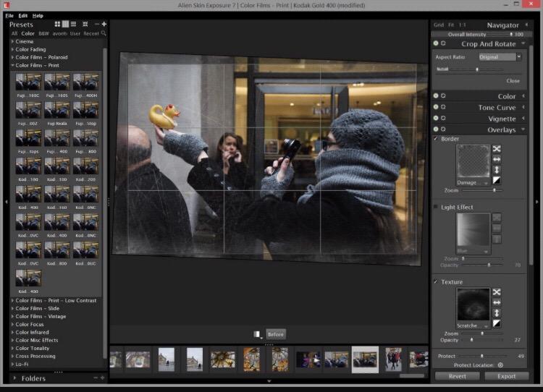Select the Fuji Reala preset thumbnail
The image size is (543, 392).
point(57,110)
